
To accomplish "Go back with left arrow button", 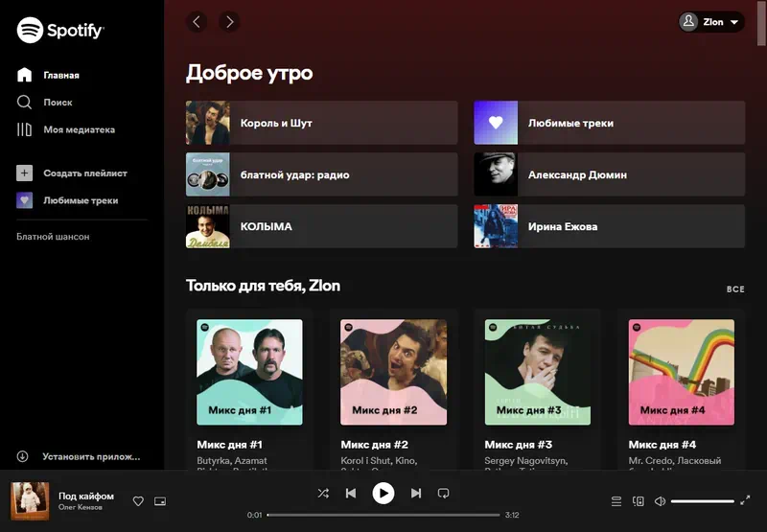I will point(197,21).
